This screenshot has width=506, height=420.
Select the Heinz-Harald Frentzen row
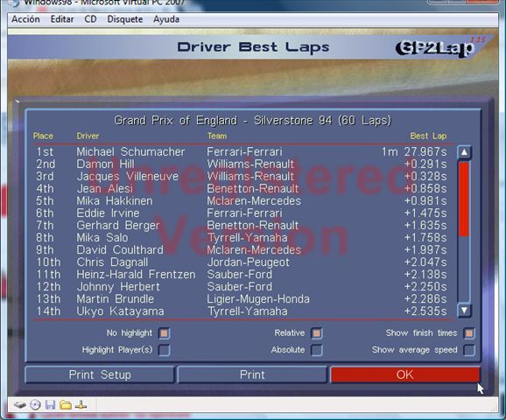pyautogui.click(x=242, y=274)
